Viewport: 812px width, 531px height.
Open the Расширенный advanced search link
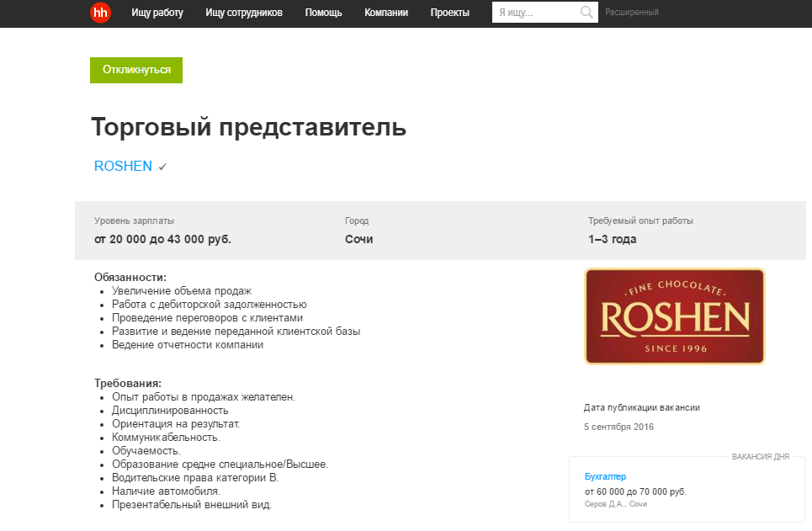click(632, 13)
